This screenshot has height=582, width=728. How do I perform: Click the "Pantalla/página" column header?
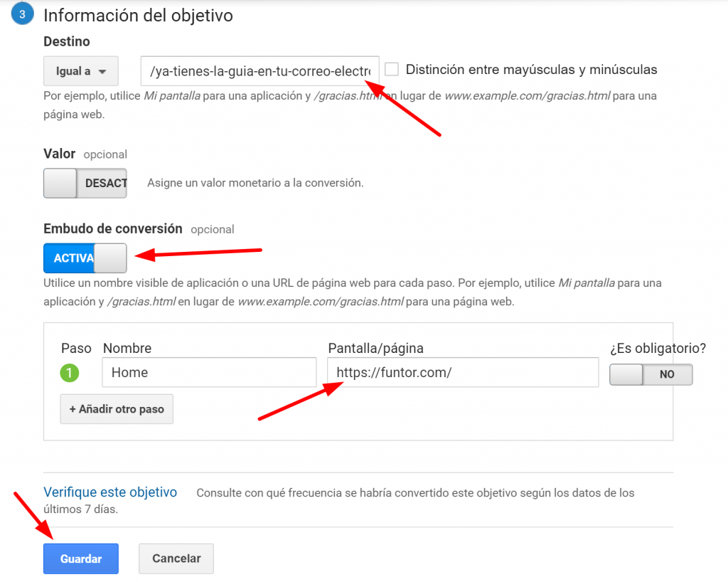[x=375, y=348]
